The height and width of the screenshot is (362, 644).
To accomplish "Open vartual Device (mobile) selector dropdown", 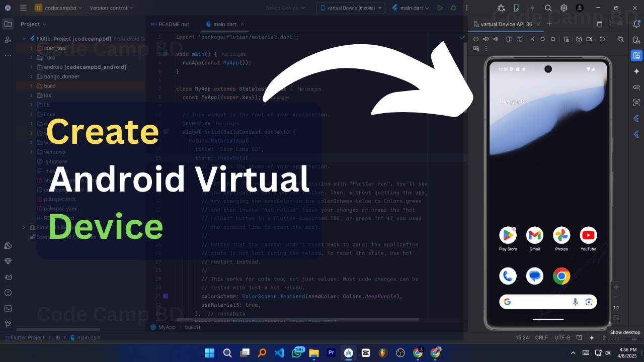I will pos(351,8).
